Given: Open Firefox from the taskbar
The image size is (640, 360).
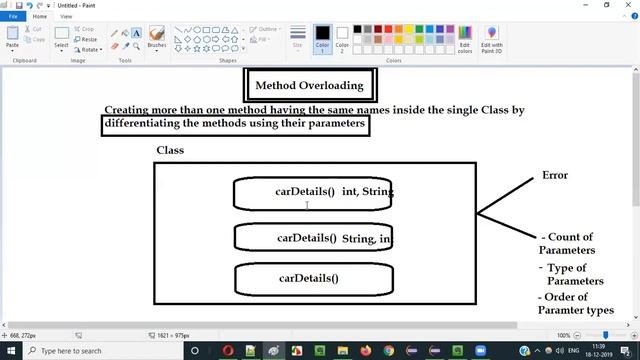Looking at the screenshot, I should [366, 351].
